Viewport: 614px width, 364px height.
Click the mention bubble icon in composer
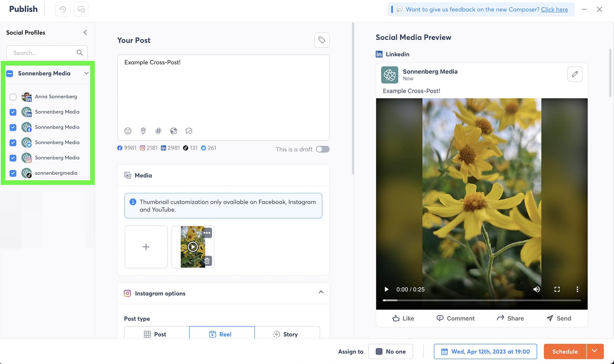click(x=189, y=131)
